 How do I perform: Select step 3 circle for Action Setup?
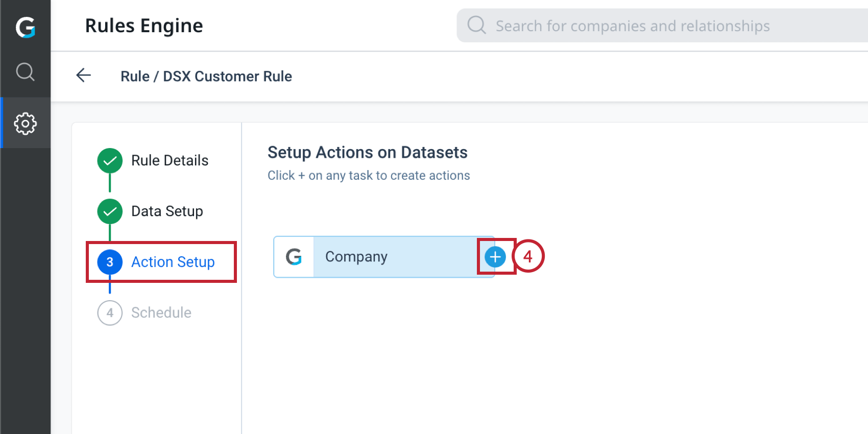(x=110, y=262)
